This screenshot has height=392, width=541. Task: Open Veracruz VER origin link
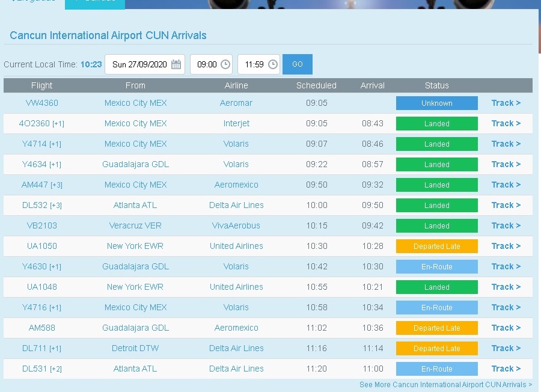tap(135, 225)
